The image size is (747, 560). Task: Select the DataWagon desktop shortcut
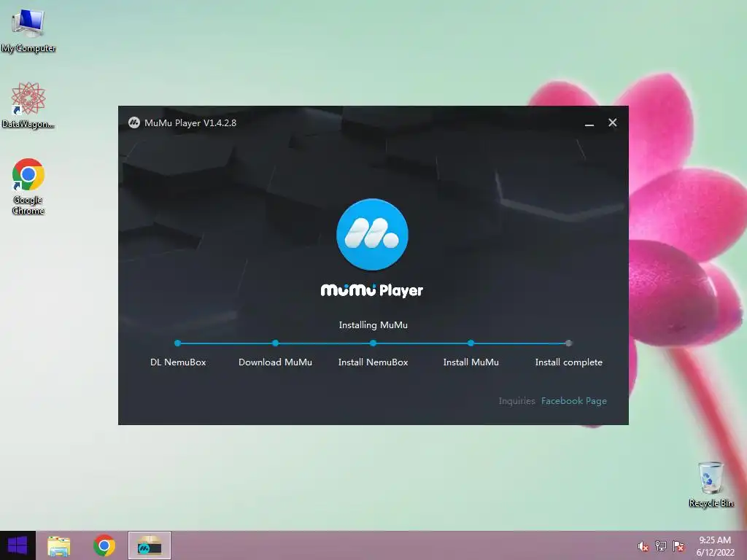pos(28,106)
